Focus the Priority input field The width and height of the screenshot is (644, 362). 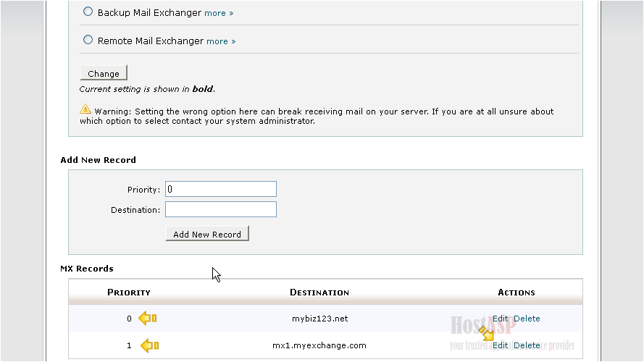(x=220, y=189)
